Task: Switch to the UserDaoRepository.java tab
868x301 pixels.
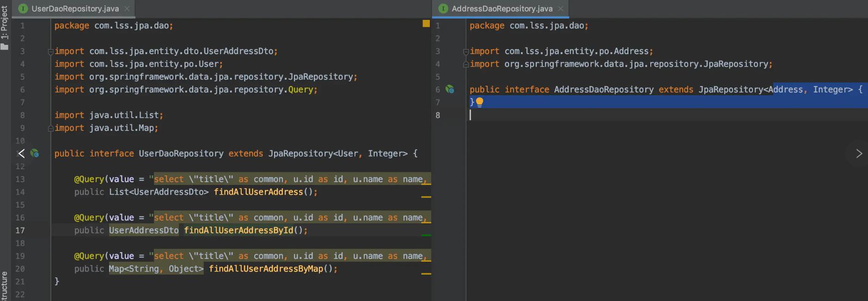Action: [75, 8]
